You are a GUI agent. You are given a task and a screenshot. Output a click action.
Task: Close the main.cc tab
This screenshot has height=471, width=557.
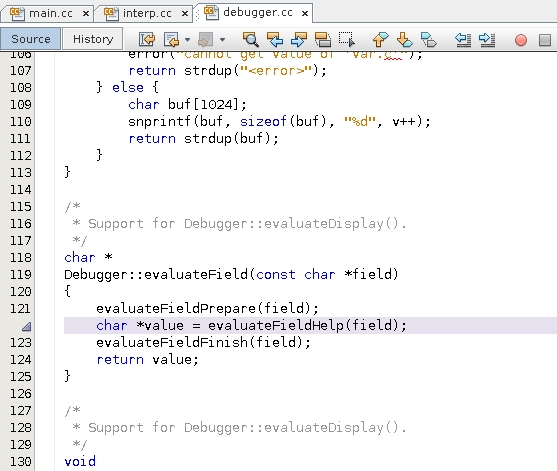86,14
